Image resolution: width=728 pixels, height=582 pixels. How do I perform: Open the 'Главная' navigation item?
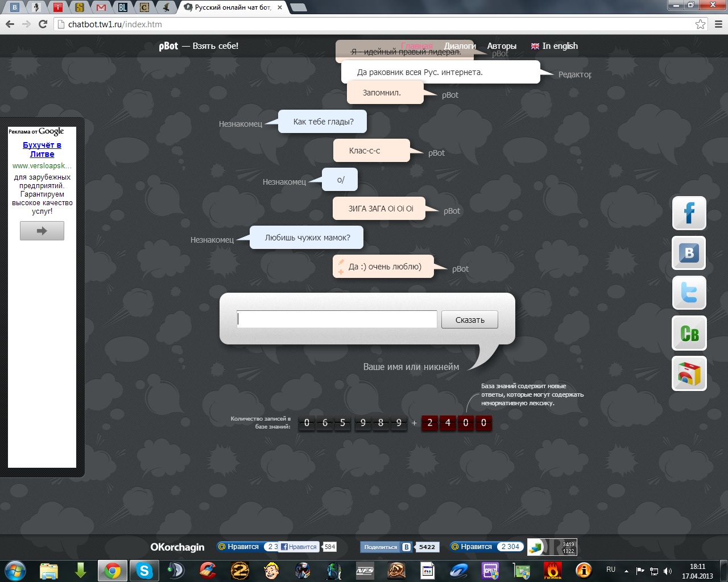[x=417, y=46]
